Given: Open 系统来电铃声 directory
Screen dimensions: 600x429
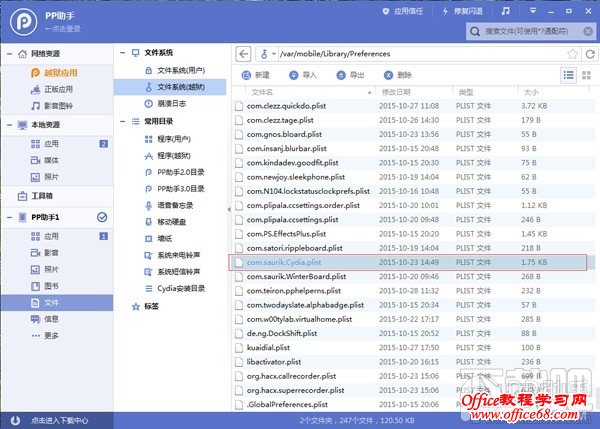Looking at the screenshot, I should 170,255.
